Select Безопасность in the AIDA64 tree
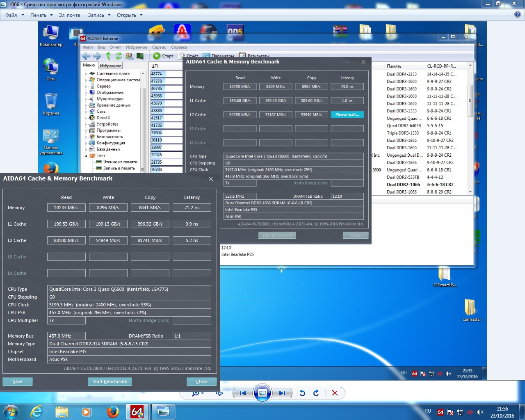The height and width of the screenshot is (420, 525). 110,137
